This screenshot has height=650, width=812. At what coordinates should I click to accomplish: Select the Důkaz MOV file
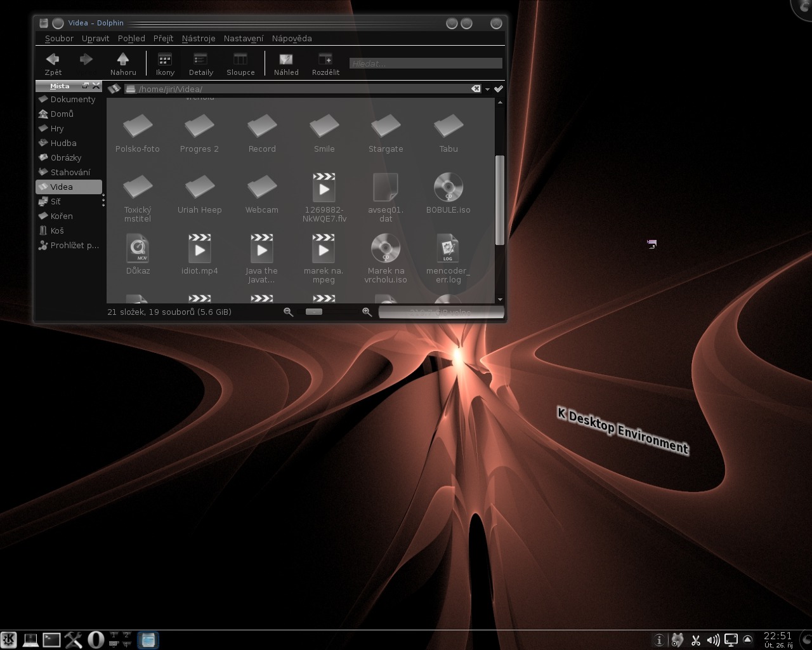pos(138,255)
